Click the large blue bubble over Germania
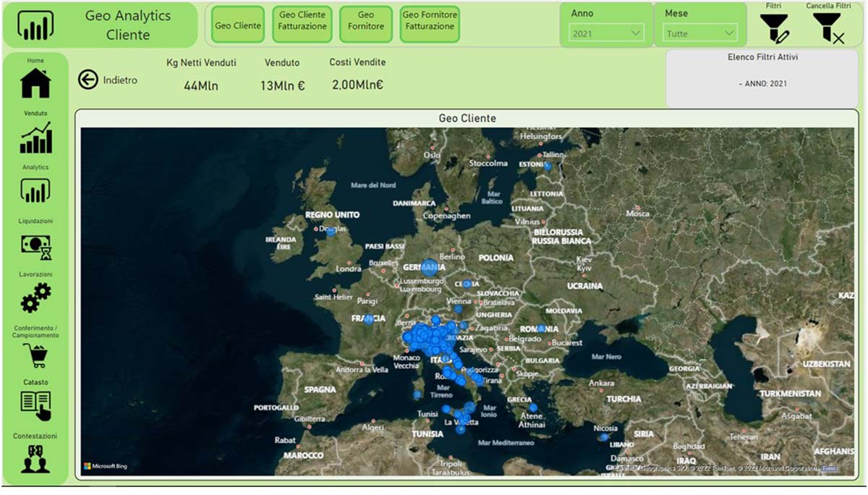868x495 pixels. point(430,268)
